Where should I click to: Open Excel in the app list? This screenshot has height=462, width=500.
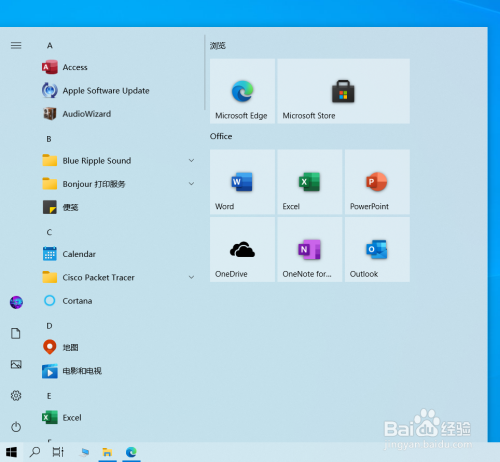pos(117,418)
